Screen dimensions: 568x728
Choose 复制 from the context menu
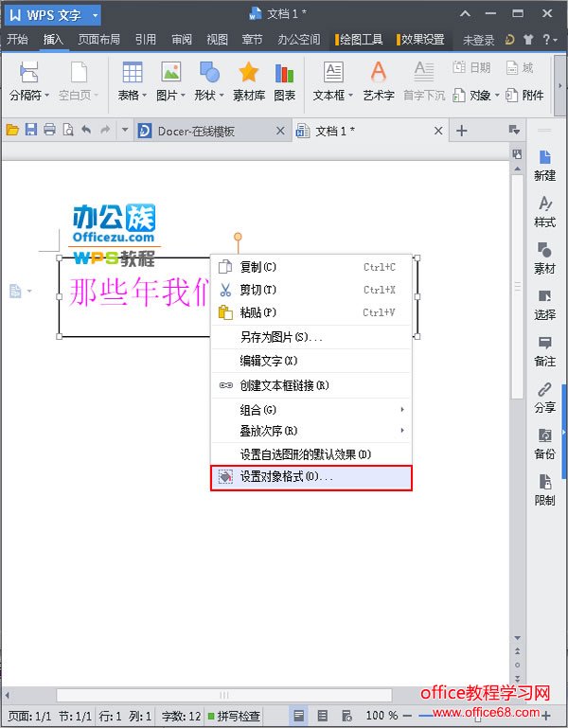pyautogui.click(x=311, y=267)
